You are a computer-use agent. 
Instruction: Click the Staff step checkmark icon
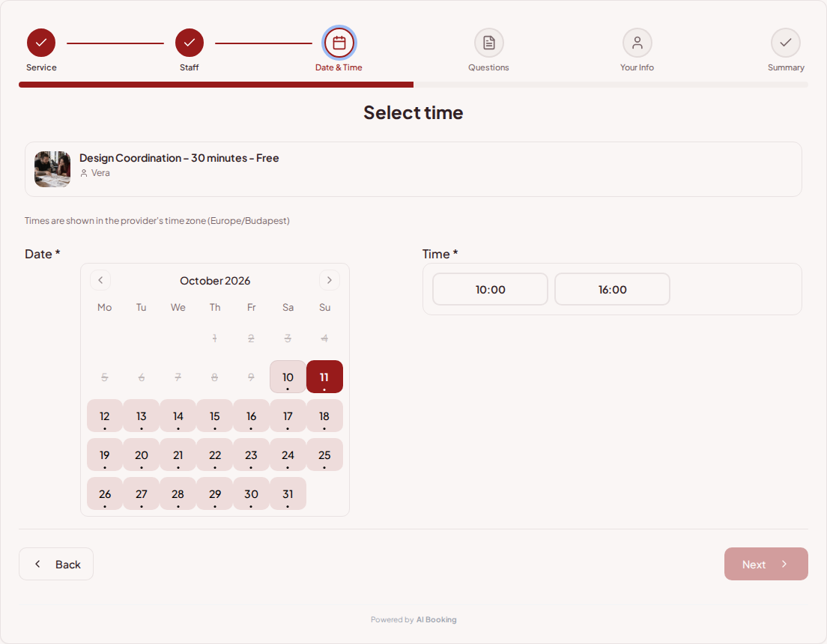coord(190,43)
